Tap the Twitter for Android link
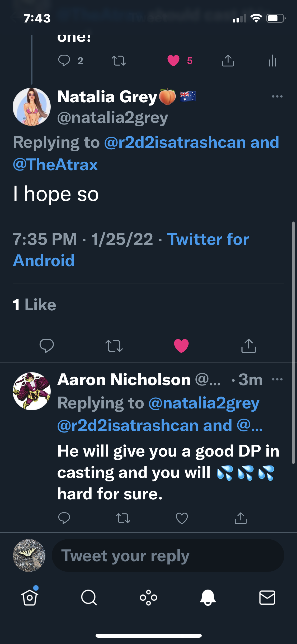The image size is (297, 644). [x=208, y=239]
